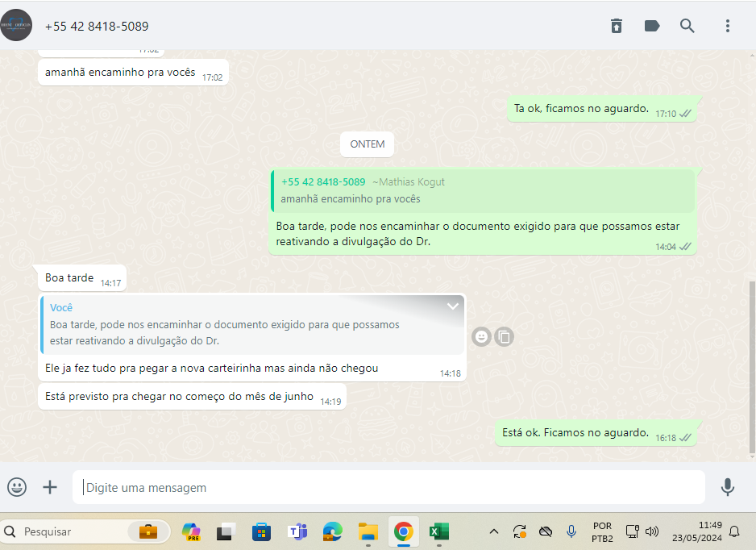Open network display tray icon

pos(632,531)
